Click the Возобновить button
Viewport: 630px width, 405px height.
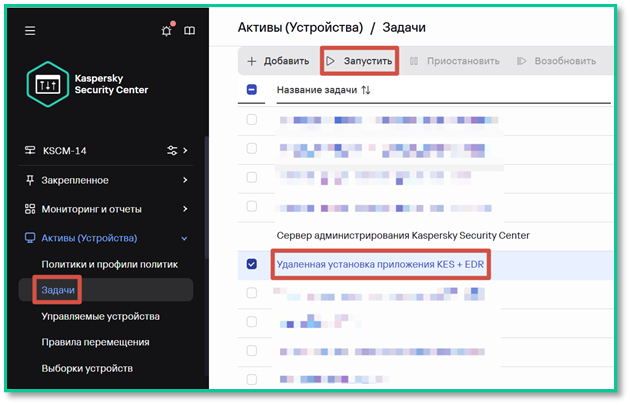tap(556, 61)
